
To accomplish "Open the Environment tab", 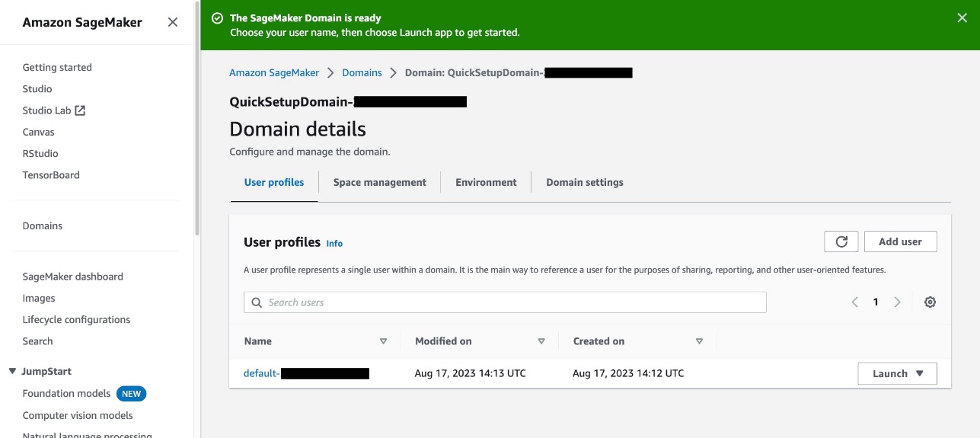I will 486,182.
